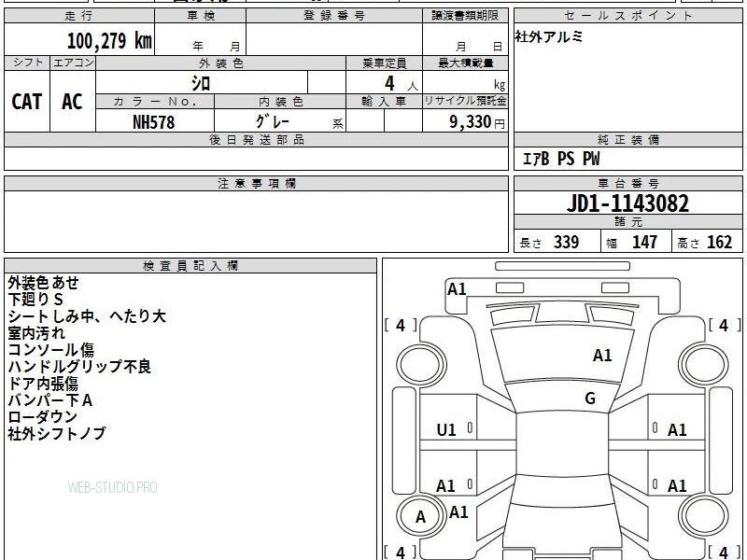Click recycle deposit amount 9,330円
747x560 pixels.
477,122
